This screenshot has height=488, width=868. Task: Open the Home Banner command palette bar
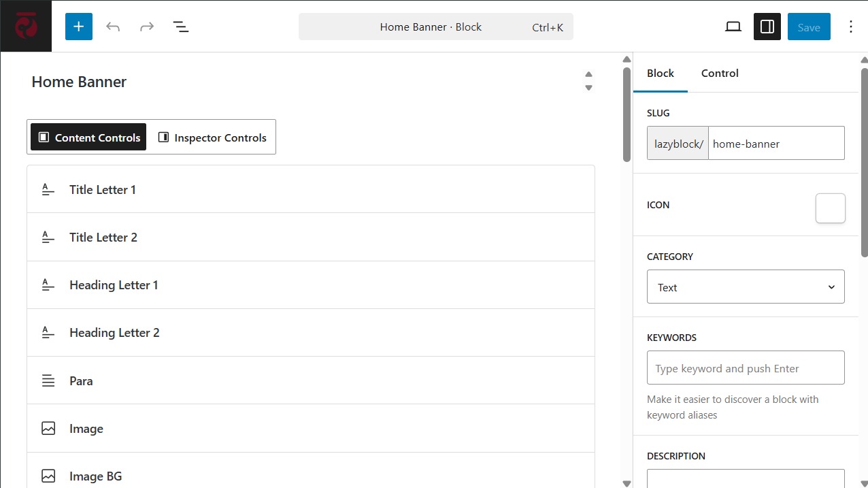point(435,27)
